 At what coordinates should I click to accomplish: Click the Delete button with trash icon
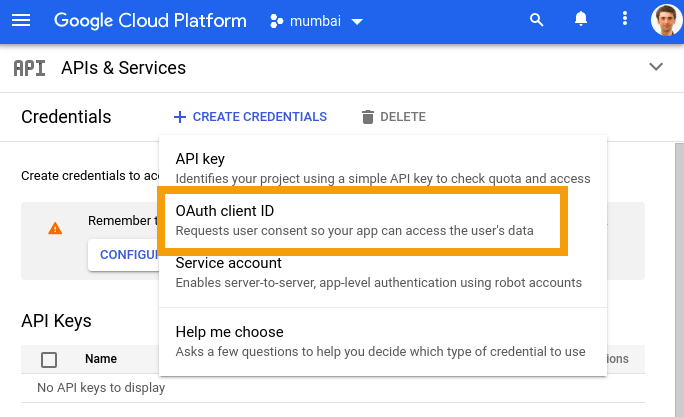click(x=393, y=117)
